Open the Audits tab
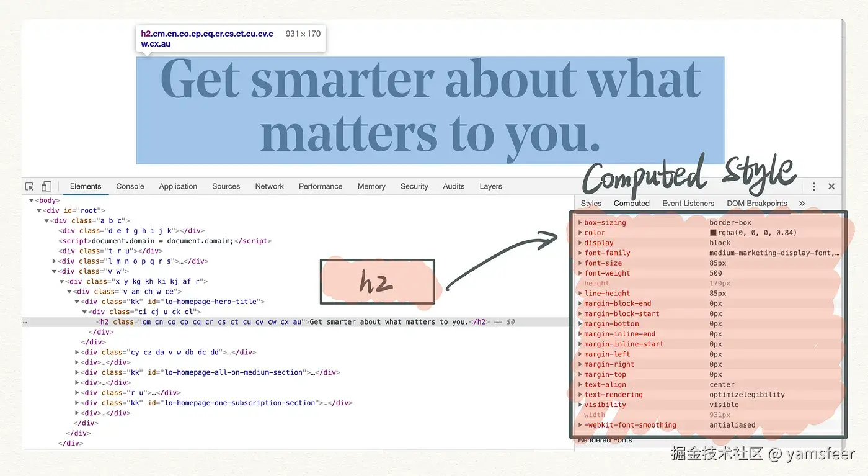 coord(454,186)
